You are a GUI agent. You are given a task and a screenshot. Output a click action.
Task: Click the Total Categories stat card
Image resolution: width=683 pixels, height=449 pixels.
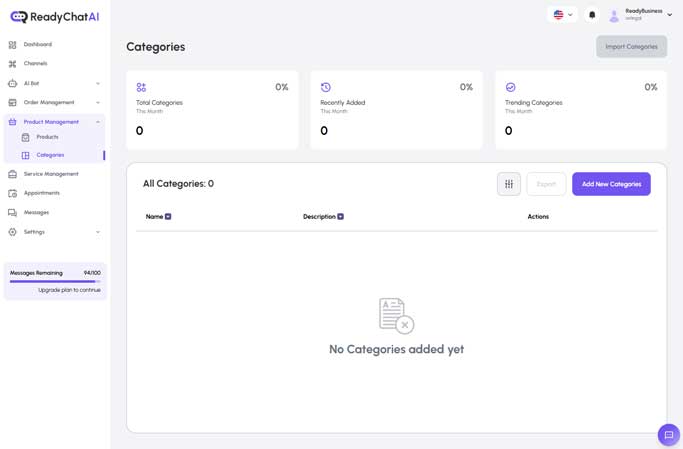[213, 110]
